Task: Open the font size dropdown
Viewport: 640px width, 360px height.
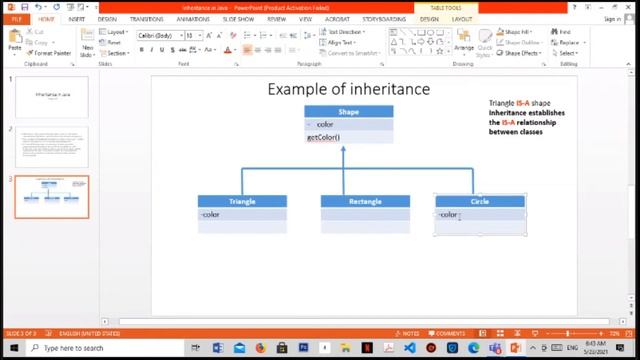Action: pyautogui.click(x=200, y=36)
